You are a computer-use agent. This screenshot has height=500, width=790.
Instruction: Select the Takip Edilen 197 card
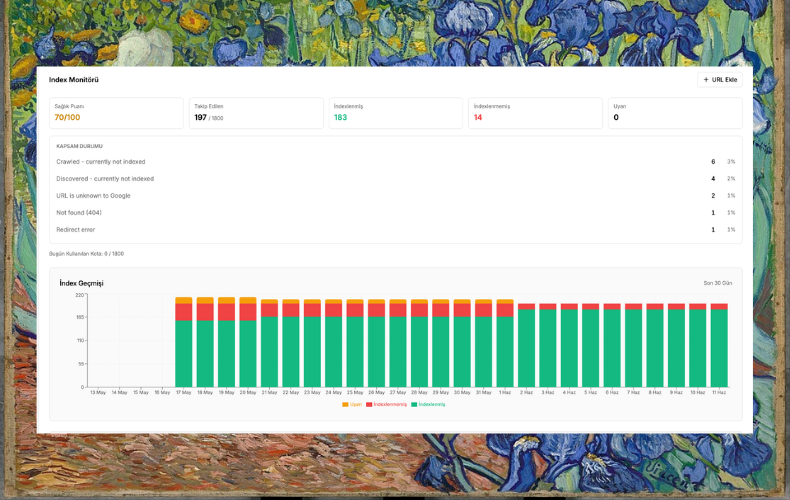click(x=256, y=113)
